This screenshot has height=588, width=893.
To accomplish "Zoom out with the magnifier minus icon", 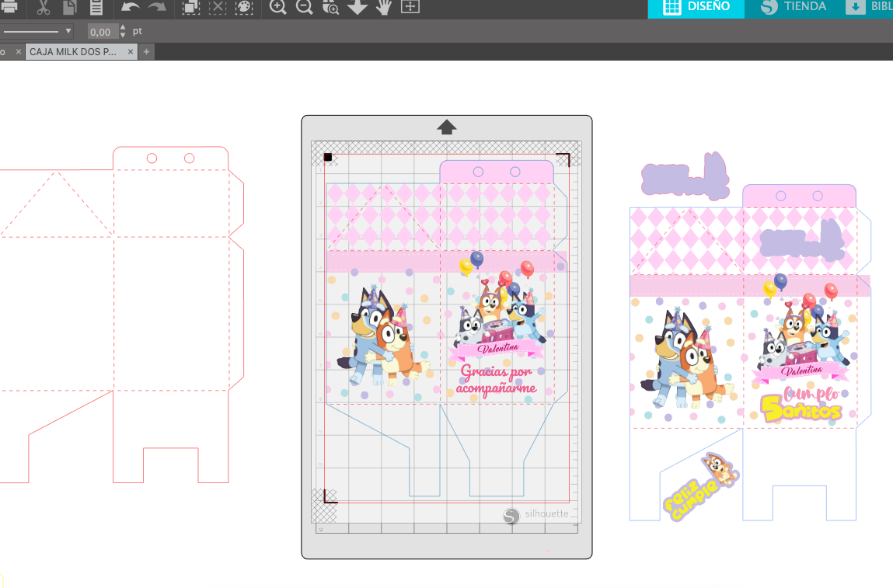I will [x=305, y=8].
